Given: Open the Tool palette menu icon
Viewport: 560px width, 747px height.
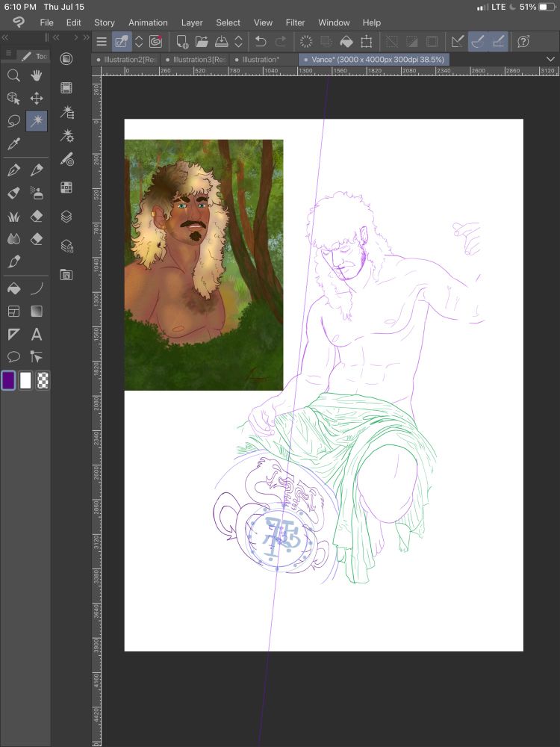Looking at the screenshot, I should tap(8, 53).
